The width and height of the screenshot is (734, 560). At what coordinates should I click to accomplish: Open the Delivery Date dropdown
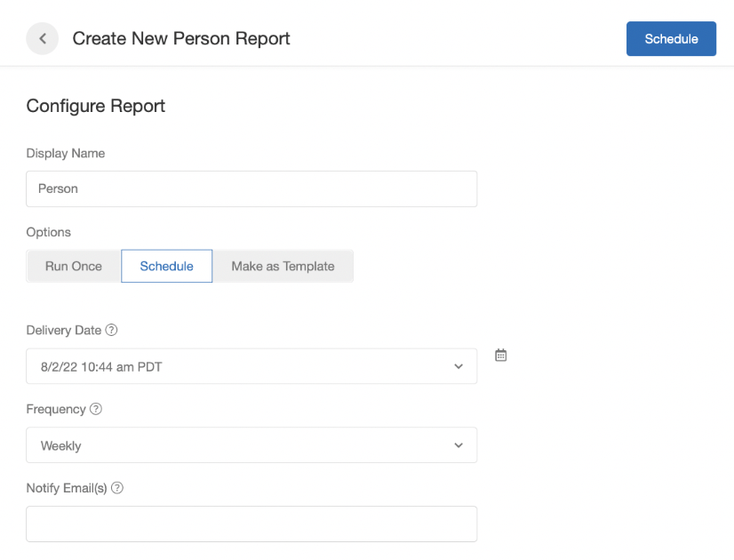tap(251, 366)
